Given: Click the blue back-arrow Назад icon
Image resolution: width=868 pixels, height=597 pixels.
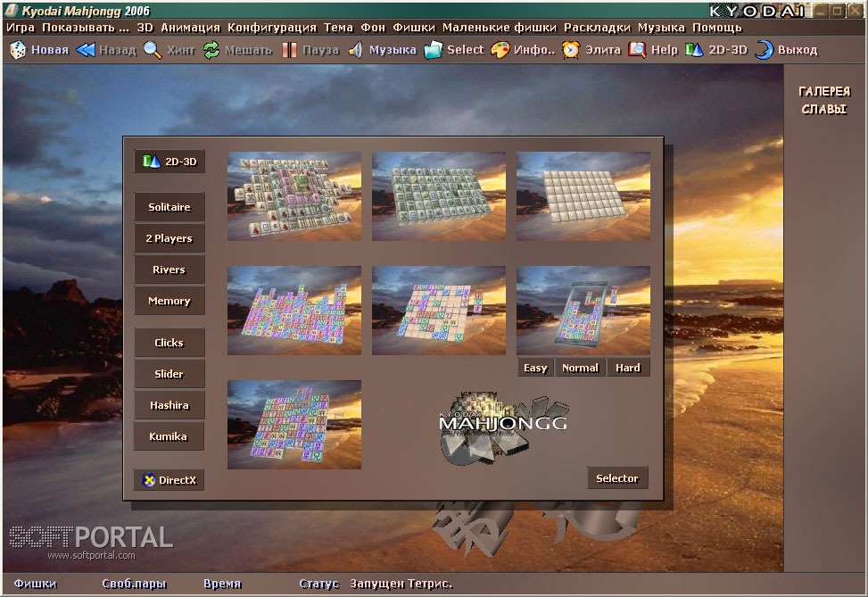Looking at the screenshot, I should pyautogui.click(x=86, y=50).
